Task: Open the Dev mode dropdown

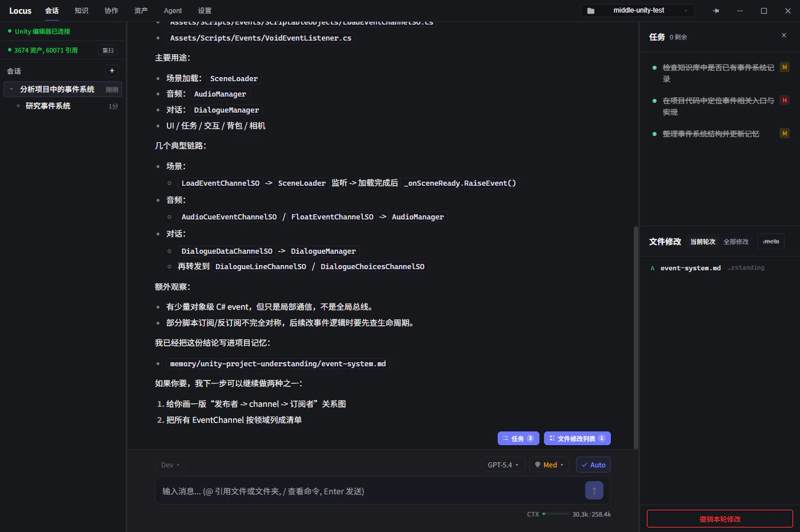Action: click(170, 465)
